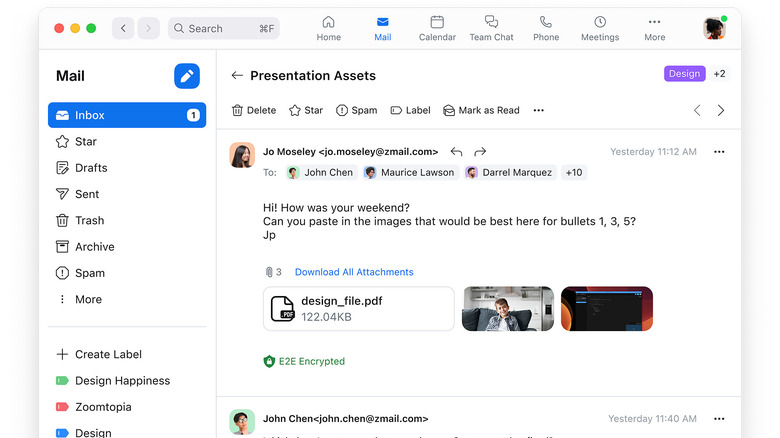Reply to Jo Moseley's email
This screenshot has width=780, height=438.
click(456, 152)
